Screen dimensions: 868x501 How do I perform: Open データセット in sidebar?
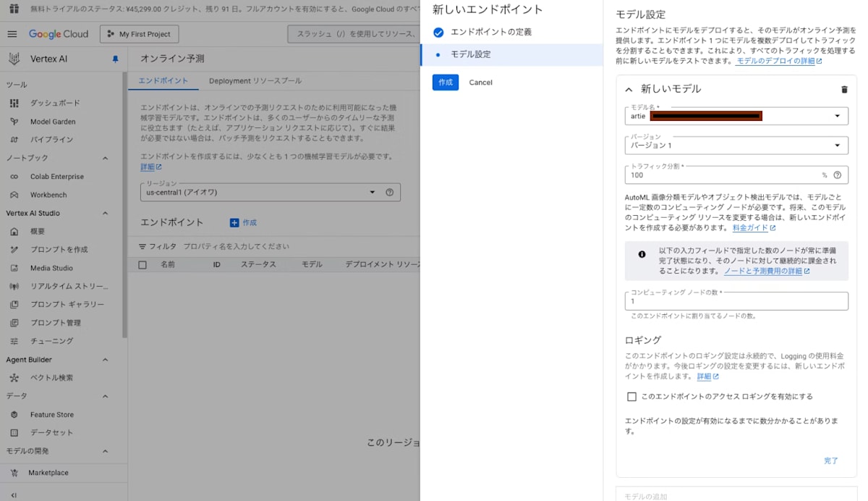point(51,432)
